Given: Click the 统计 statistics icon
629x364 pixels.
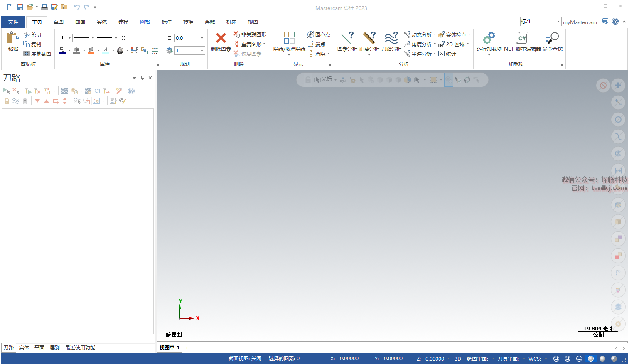Looking at the screenshot, I should (x=442, y=54).
